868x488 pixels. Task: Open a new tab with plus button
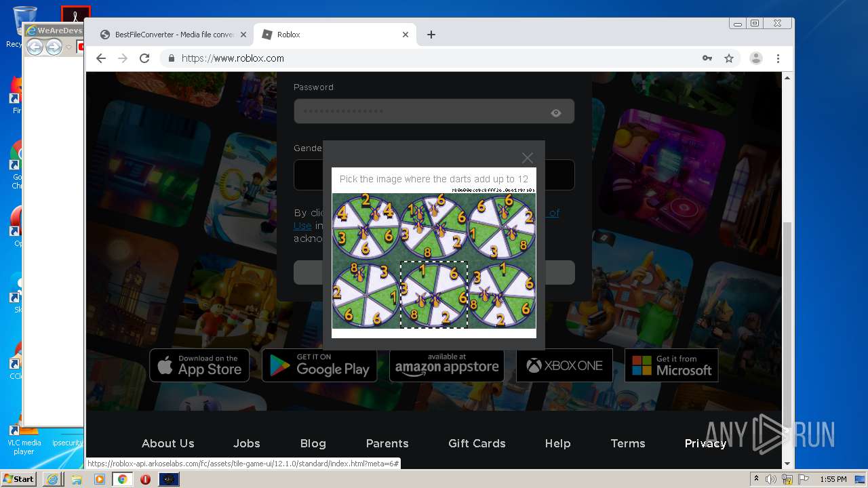click(431, 35)
